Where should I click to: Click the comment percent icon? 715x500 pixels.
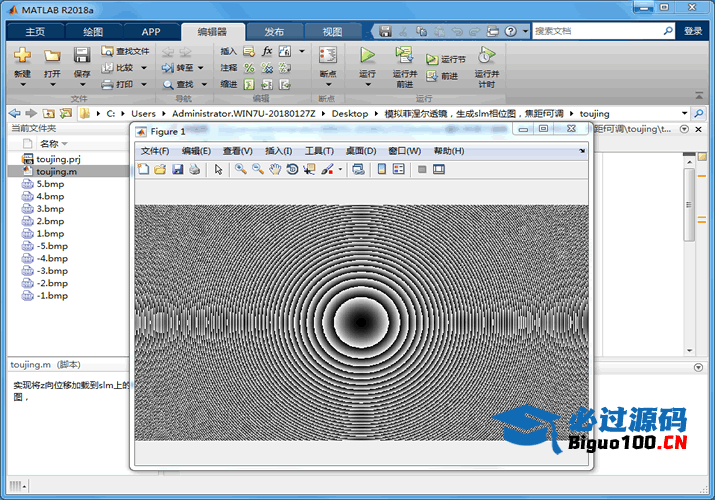click(249, 68)
